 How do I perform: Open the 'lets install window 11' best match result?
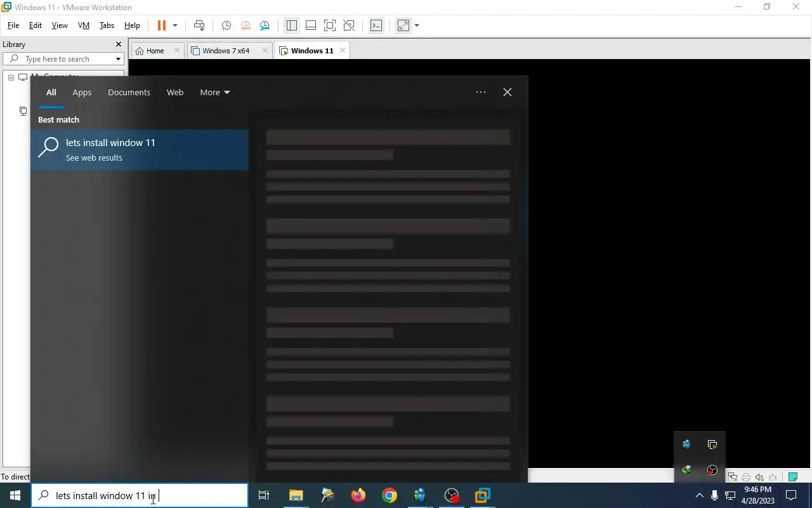140,150
